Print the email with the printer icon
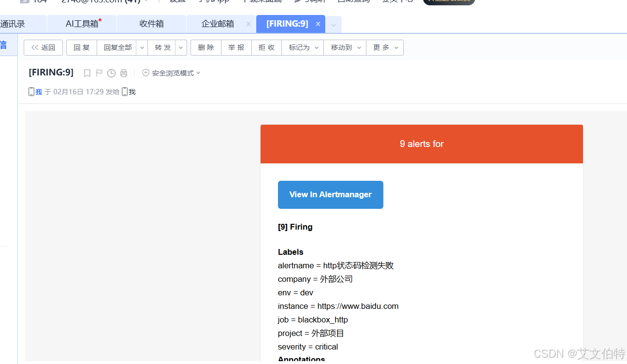Viewport: 627px width, 364px height. pyautogui.click(x=124, y=73)
